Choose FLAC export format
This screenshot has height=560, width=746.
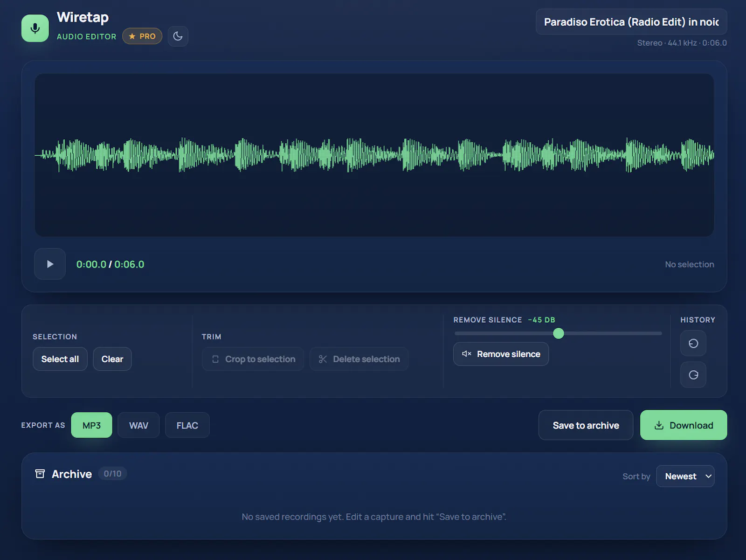click(x=187, y=425)
